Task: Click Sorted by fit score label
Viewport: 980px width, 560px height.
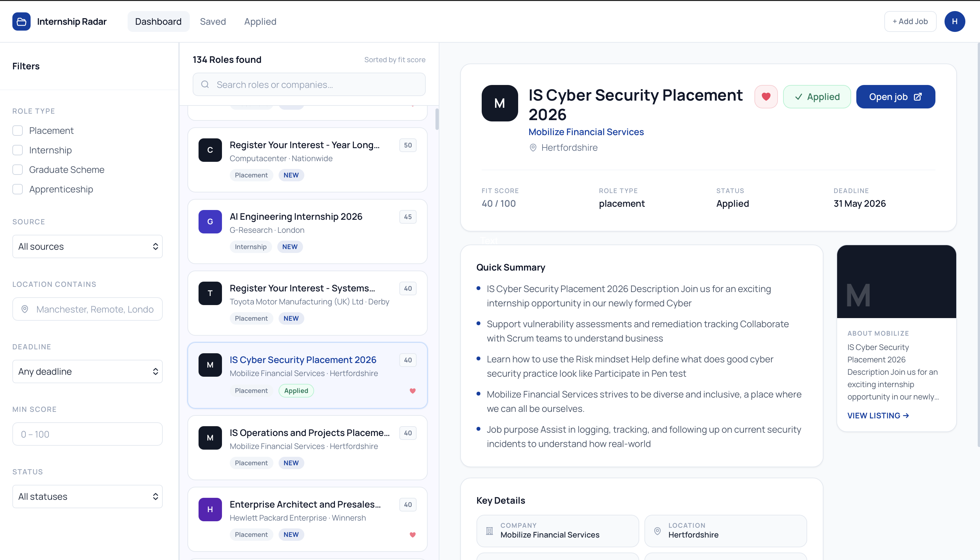Action: pos(394,60)
